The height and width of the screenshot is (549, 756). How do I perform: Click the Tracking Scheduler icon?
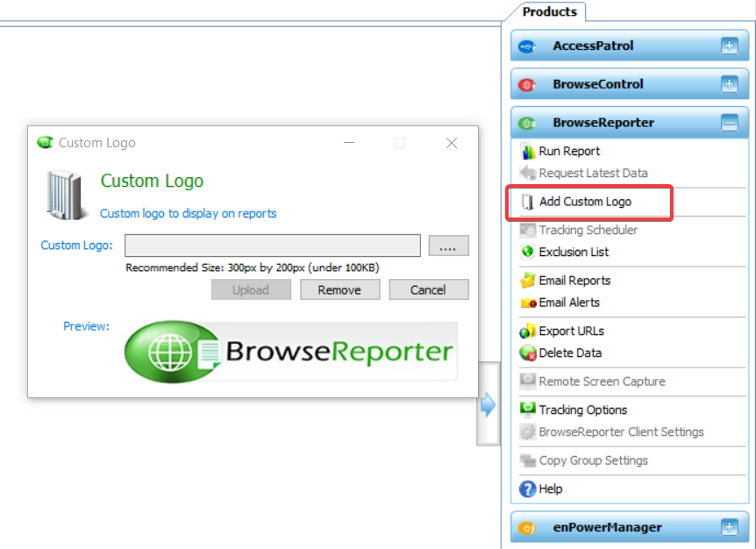coord(527,230)
